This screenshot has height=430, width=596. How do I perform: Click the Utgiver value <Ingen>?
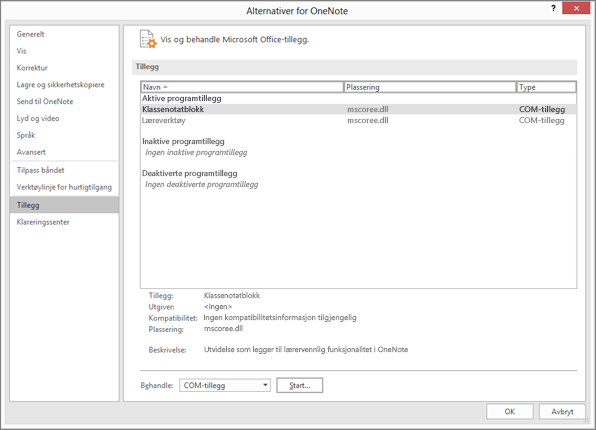pyautogui.click(x=218, y=306)
